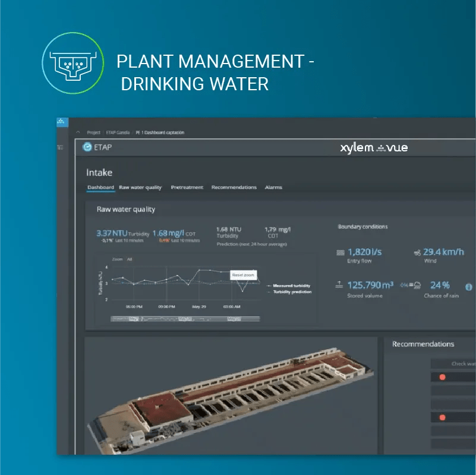This screenshot has height=475, width=476.
Task: Click the PE 1 Dashboard captación breadcrumb
Action: 160,132
